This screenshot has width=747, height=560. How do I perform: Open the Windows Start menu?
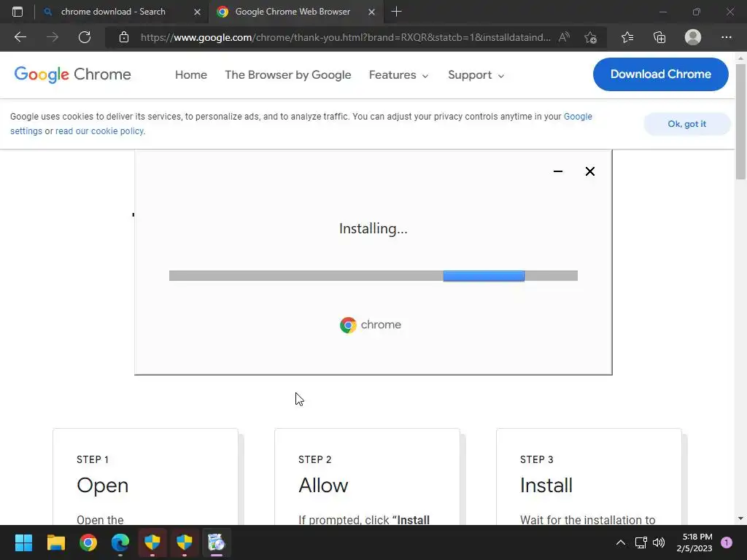pyautogui.click(x=23, y=542)
